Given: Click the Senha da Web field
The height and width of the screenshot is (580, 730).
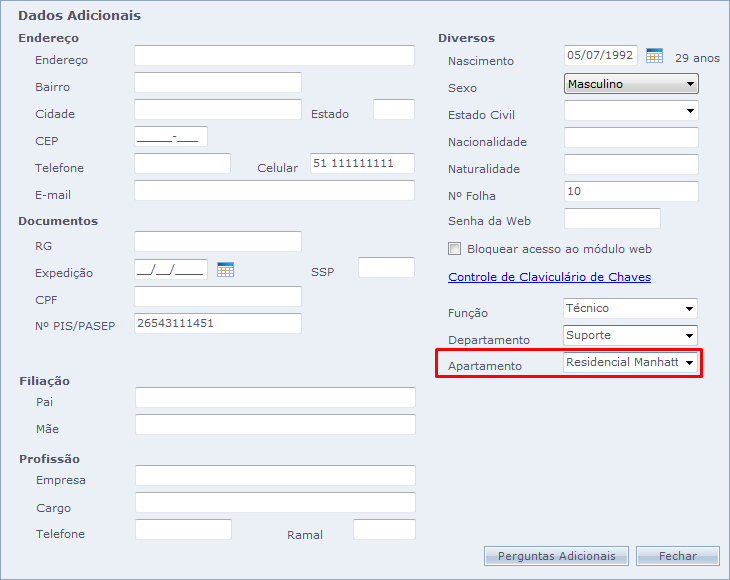Looking at the screenshot, I should (x=612, y=219).
